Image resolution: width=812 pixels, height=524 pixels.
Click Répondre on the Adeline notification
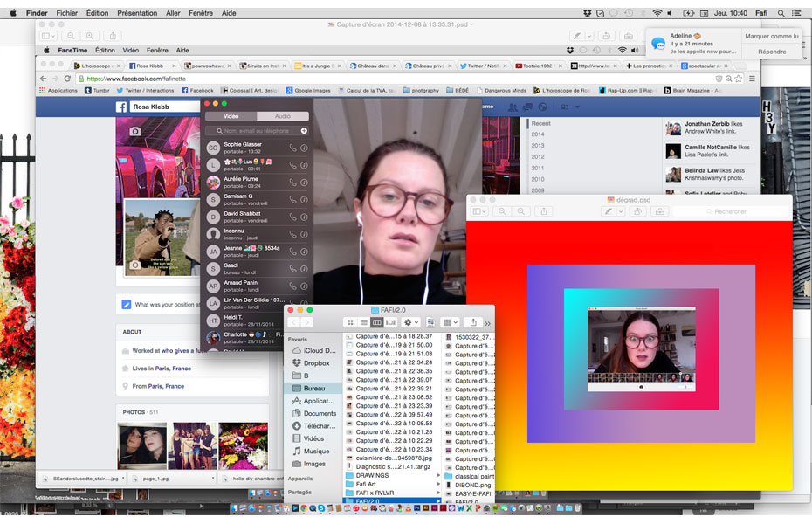tap(772, 52)
